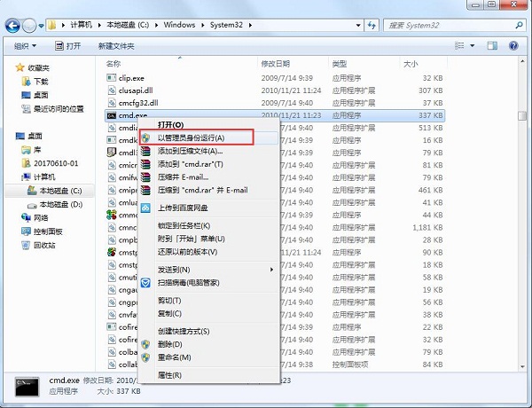
Task: Expand 发送到(N) submenu
Action: 208,270
